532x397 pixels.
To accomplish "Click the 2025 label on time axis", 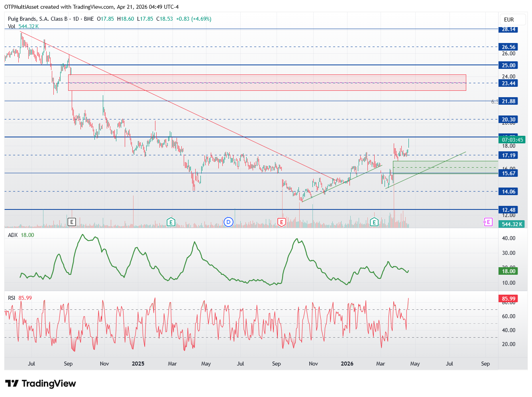I will pyautogui.click(x=138, y=364).
